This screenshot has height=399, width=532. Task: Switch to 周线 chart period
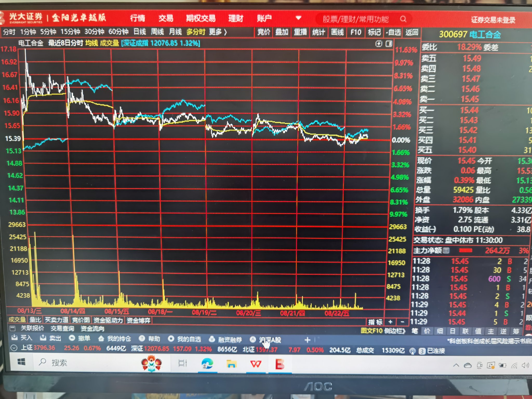pos(158,32)
